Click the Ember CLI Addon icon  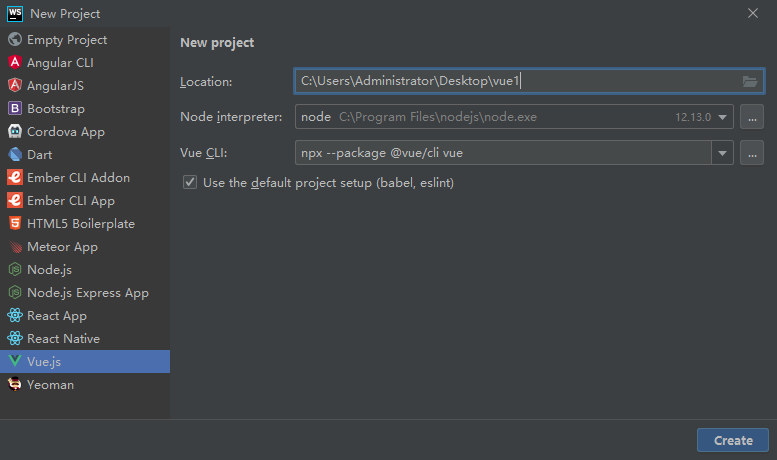[x=15, y=177]
